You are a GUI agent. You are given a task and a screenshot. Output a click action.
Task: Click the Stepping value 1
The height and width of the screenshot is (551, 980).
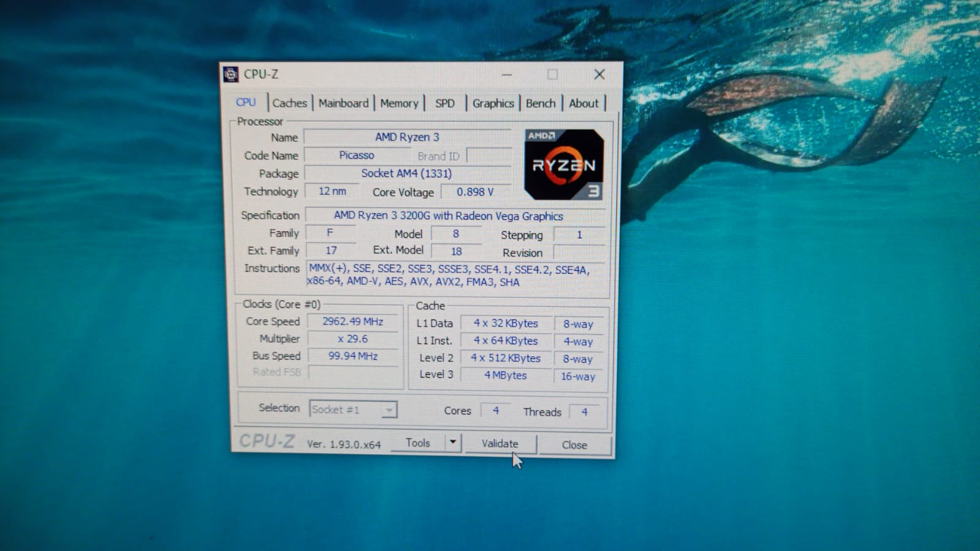(579, 235)
